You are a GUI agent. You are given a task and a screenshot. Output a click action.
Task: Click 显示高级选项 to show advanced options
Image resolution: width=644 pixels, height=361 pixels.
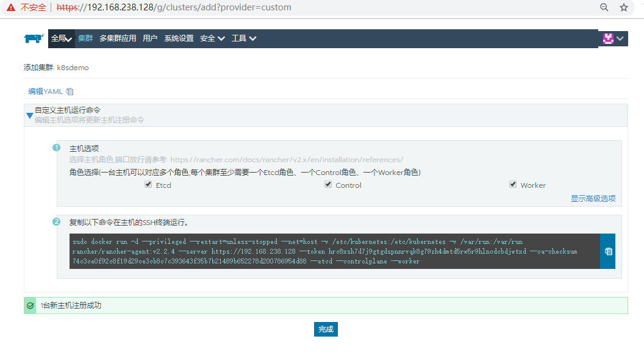click(x=593, y=198)
